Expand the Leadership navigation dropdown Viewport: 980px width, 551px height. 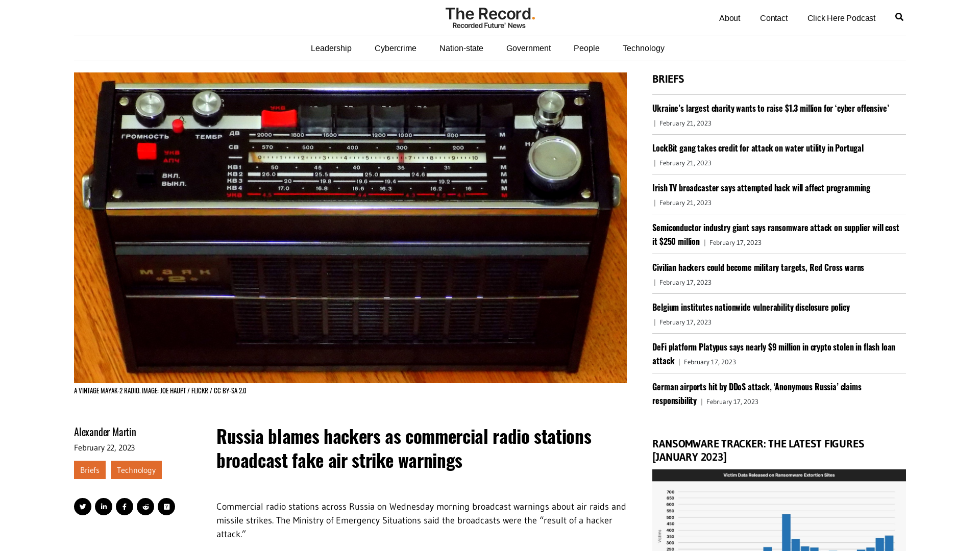pyautogui.click(x=331, y=48)
